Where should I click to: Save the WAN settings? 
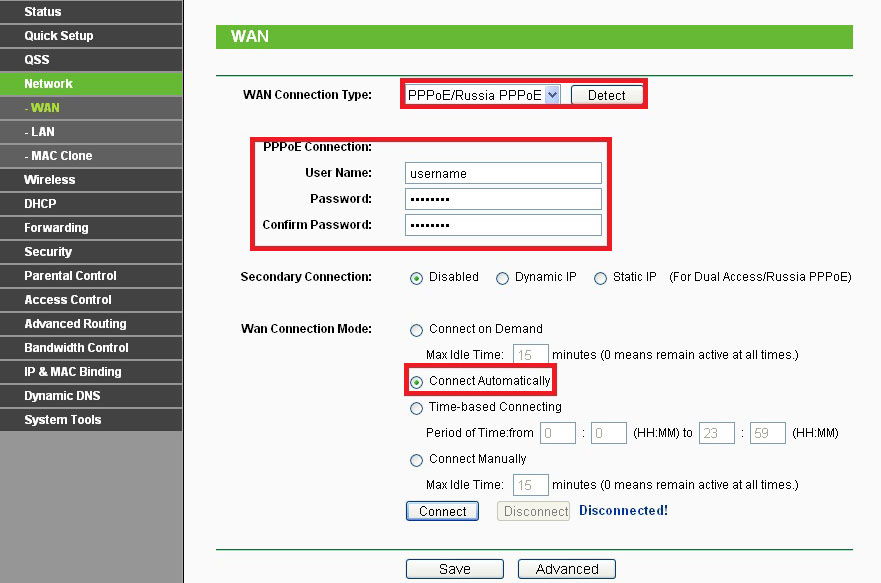[455, 569]
